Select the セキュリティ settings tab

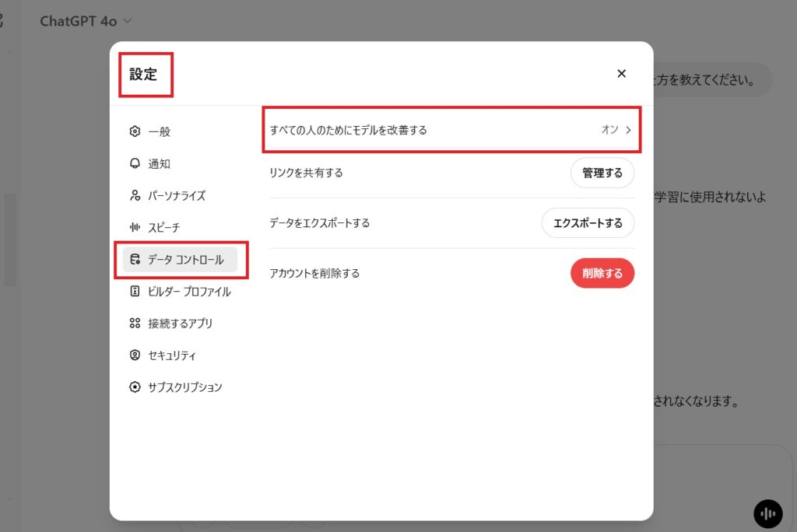point(171,355)
